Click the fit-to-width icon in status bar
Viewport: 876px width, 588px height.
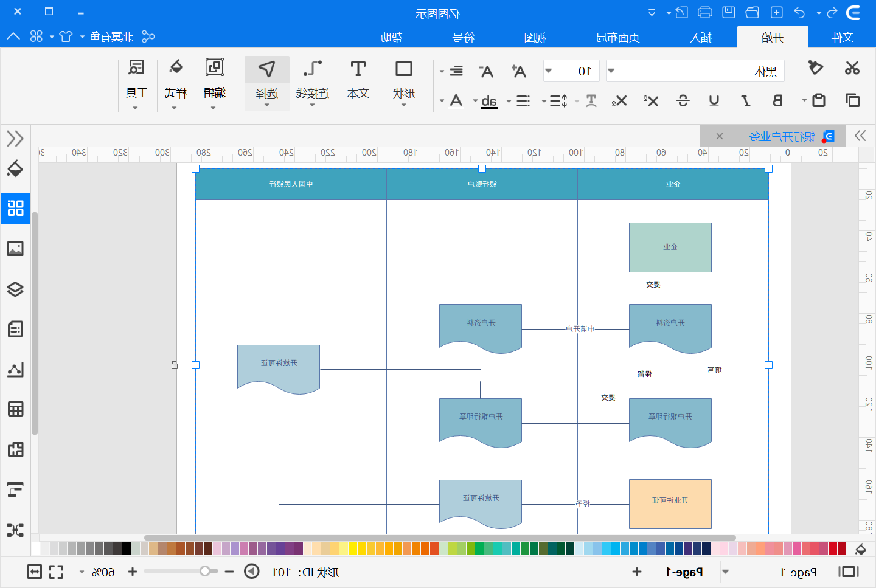pos(35,572)
